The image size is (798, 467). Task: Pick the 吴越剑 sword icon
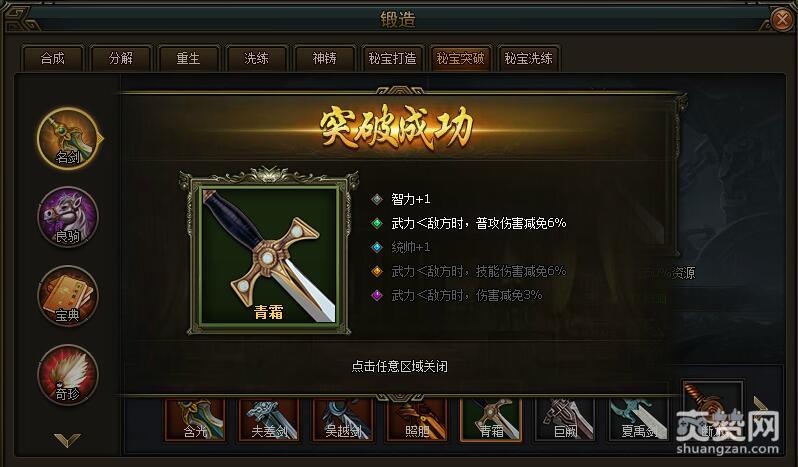pos(343,420)
